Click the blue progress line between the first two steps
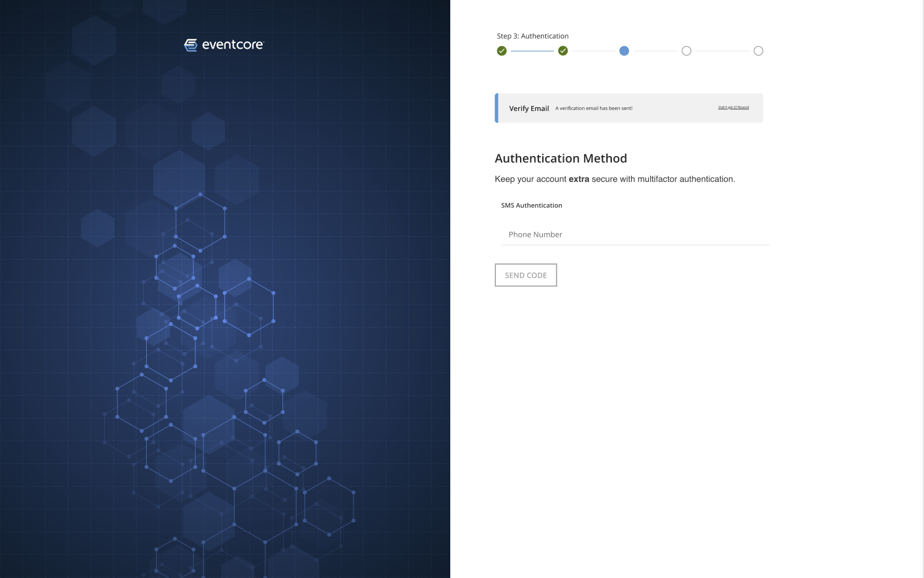This screenshot has width=924, height=578. click(x=532, y=51)
